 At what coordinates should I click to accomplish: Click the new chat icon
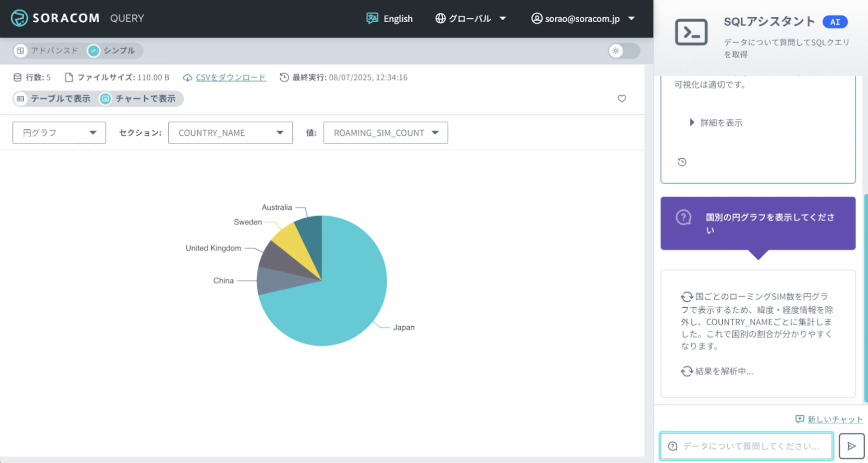pos(799,419)
